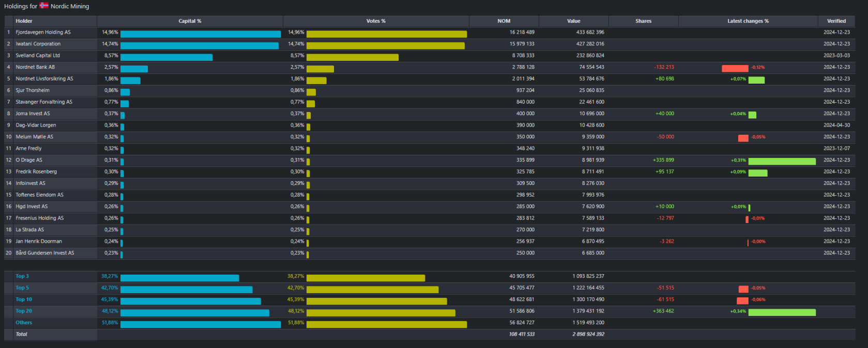Image resolution: width=868 pixels, height=348 pixels.
Task: Click holder Fredrik Rosenberg
Action: [36, 171]
